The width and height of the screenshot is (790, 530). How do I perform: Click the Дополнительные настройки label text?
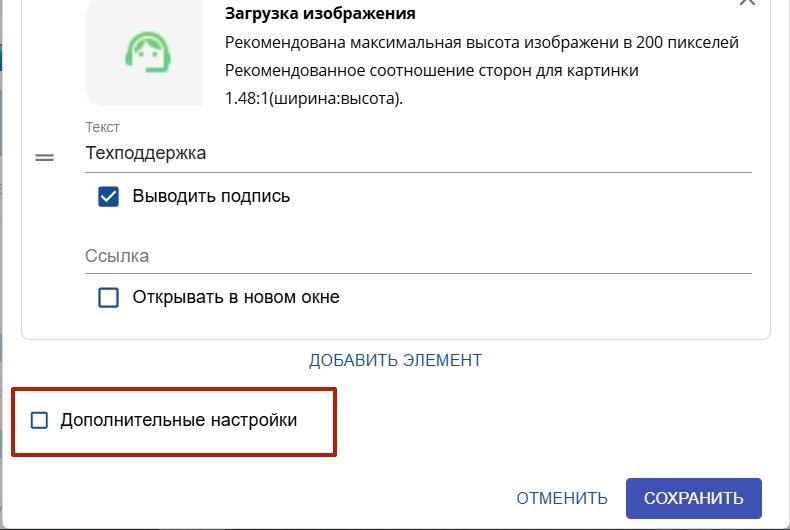[178, 420]
